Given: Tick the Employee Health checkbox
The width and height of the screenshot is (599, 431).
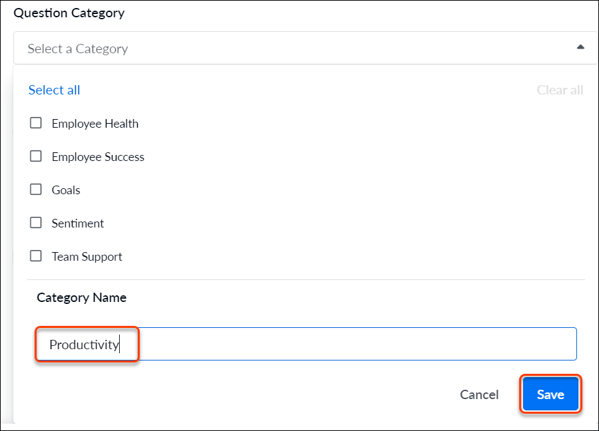Looking at the screenshot, I should 36,123.
